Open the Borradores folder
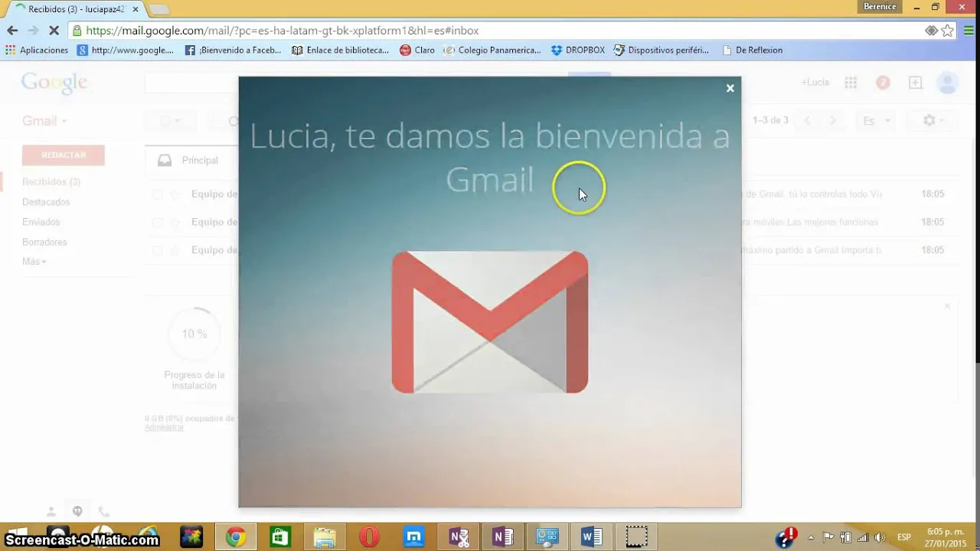Viewport: 980px width, 551px height. coord(44,242)
